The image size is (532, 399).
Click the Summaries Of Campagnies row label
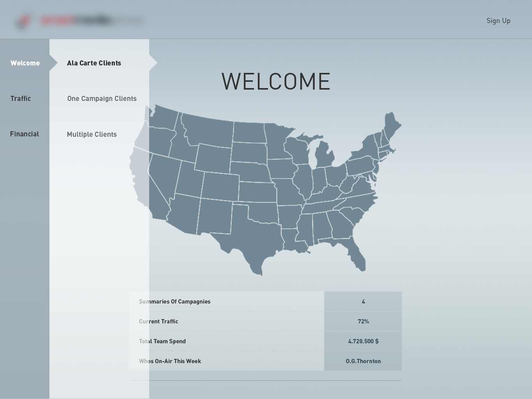(174, 302)
